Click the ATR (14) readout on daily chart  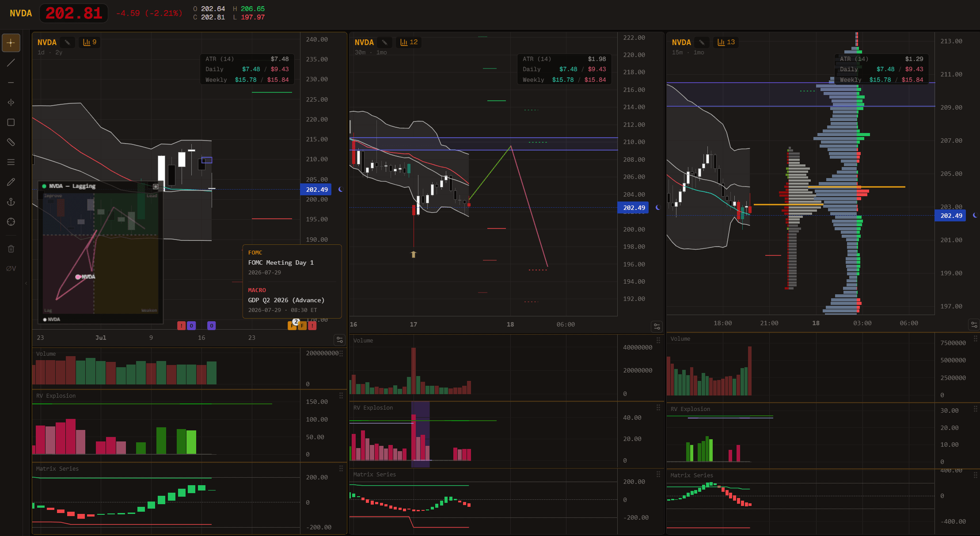point(247,59)
